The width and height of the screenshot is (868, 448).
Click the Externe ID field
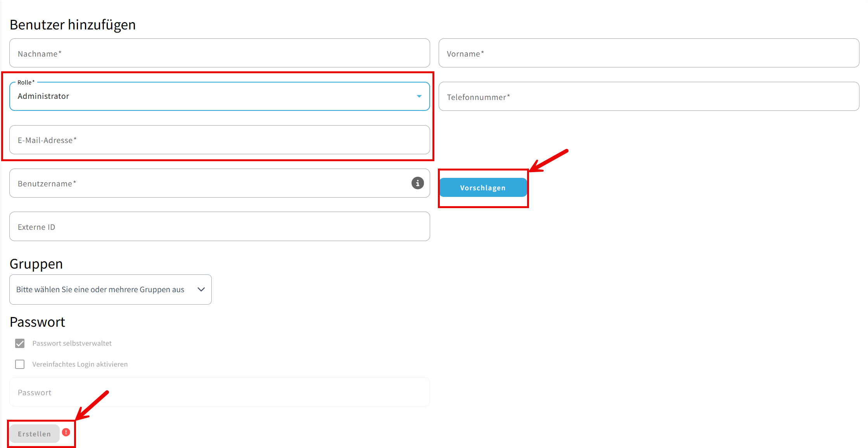[x=220, y=227]
